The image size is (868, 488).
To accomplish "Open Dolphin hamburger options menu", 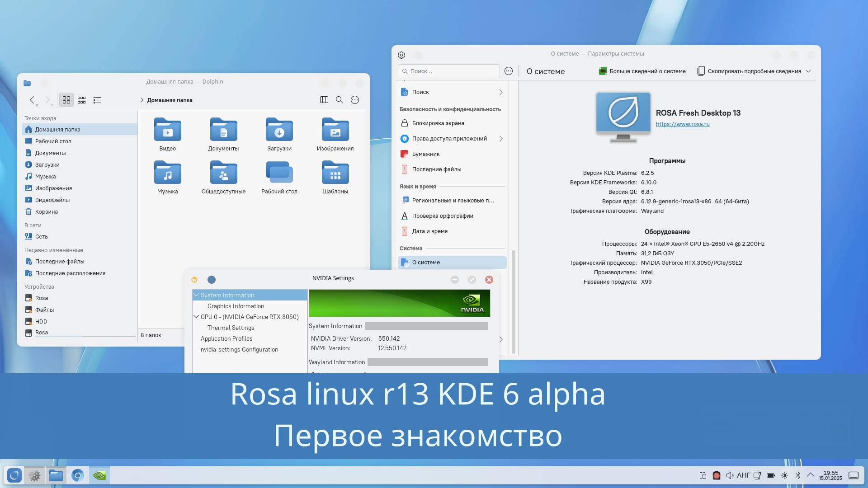I will [355, 100].
